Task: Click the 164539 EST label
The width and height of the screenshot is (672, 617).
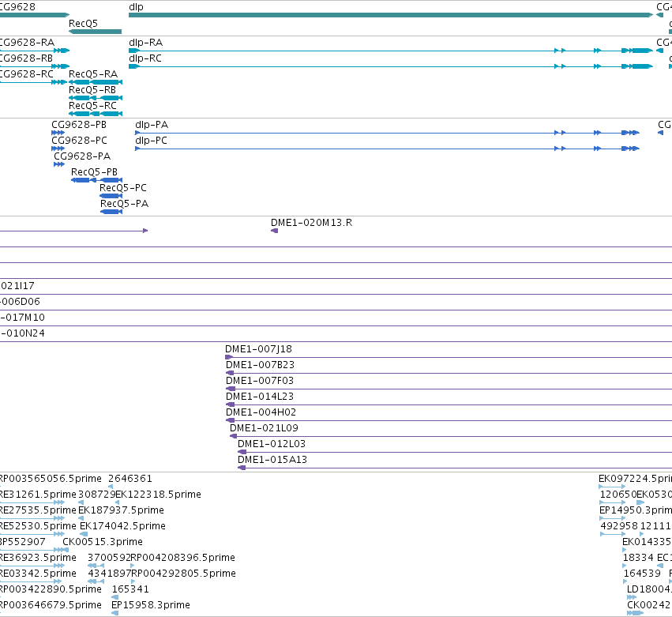Action: click(643, 574)
